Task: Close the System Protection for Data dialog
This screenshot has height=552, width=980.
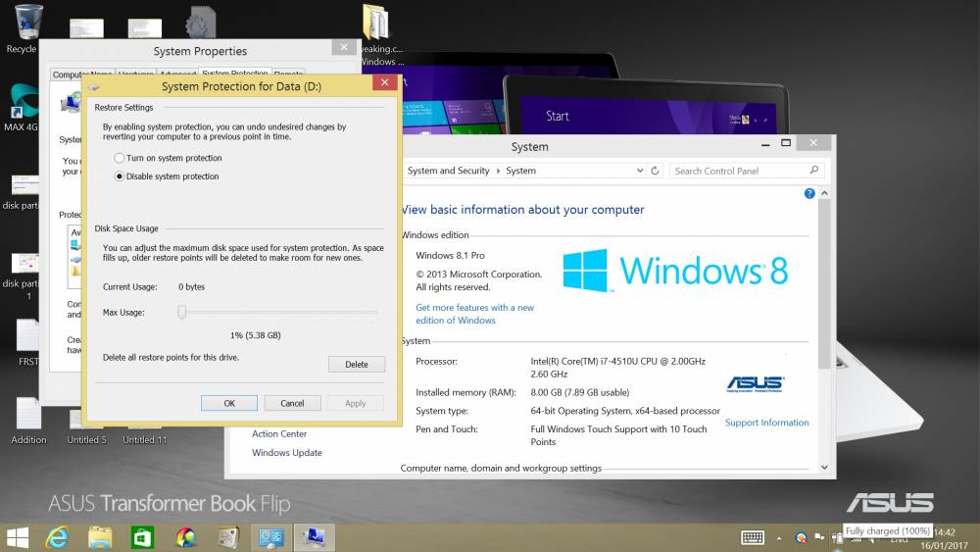Action: point(384,82)
